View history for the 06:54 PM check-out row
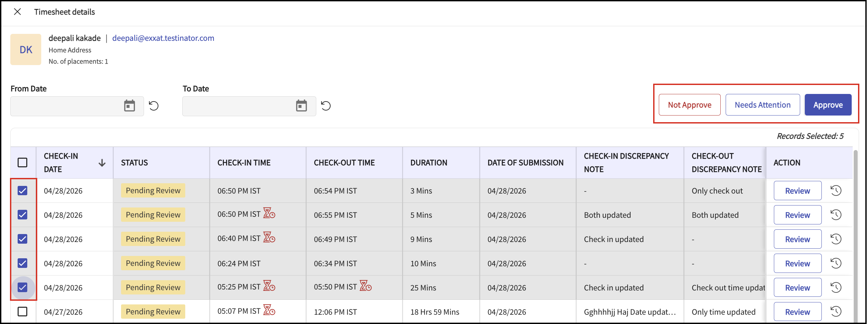The height and width of the screenshot is (324, 868). point(836,191)
